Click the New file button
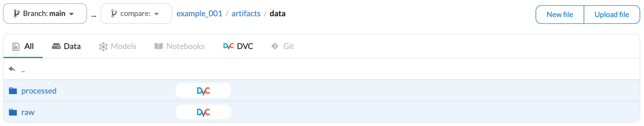 [560, 14]
